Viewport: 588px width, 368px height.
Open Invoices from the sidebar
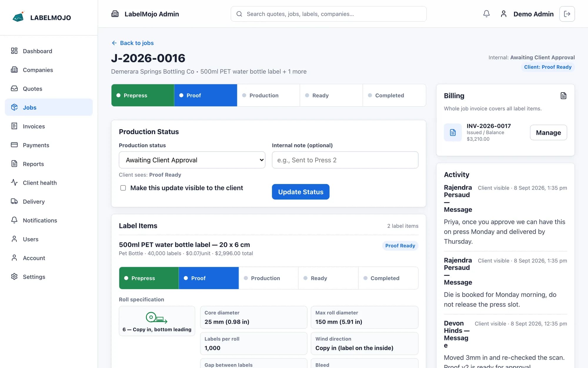point(49,126)
